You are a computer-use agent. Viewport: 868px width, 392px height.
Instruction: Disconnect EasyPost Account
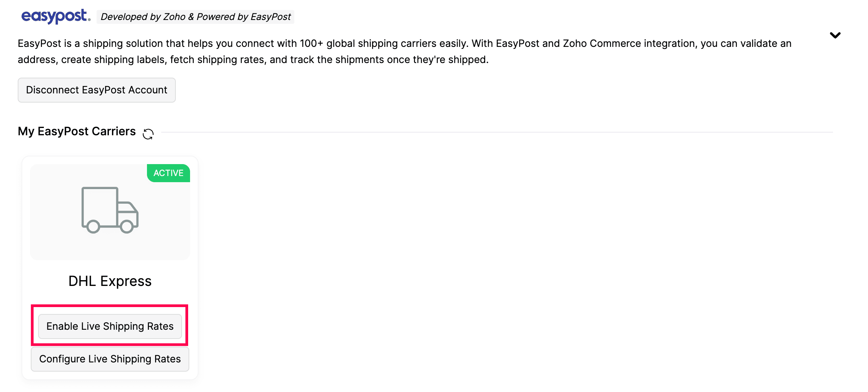coord(96,90)
